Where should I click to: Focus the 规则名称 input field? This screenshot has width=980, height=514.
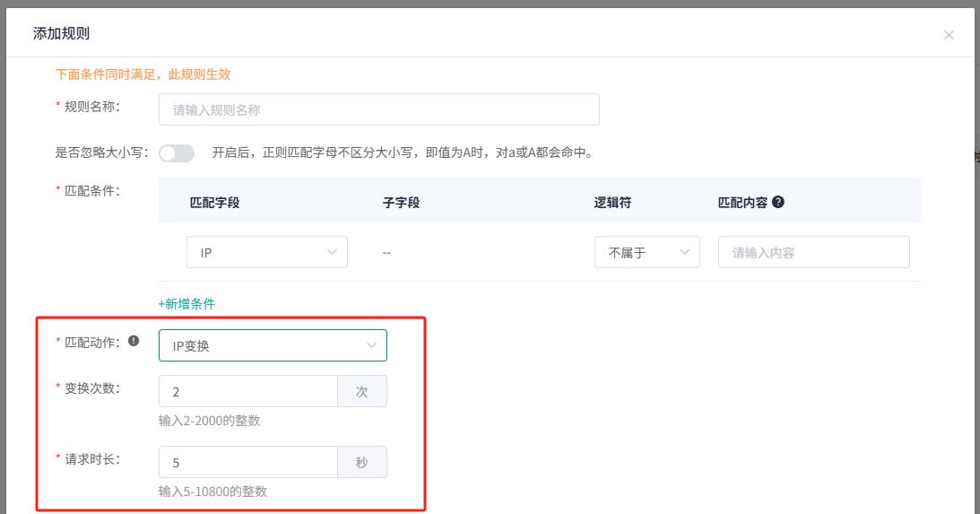378,109
